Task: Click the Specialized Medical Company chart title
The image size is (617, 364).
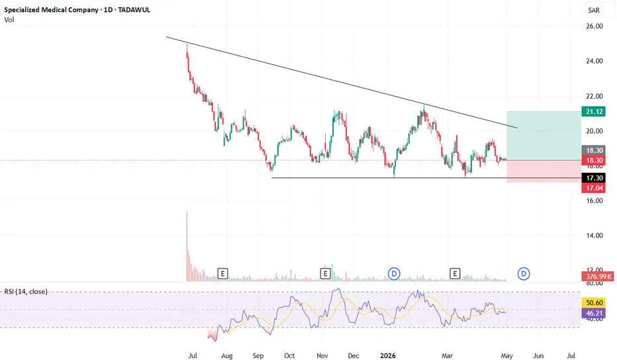Action: point(77,10)
